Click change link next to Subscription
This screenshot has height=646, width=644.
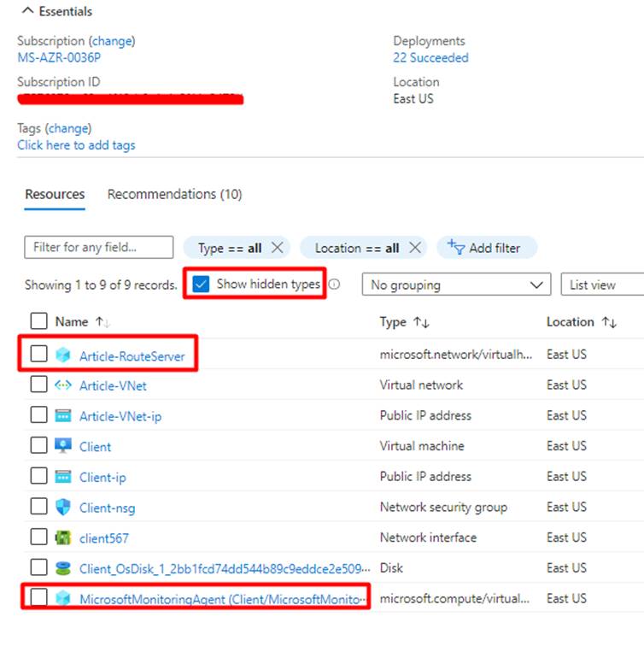112,41
